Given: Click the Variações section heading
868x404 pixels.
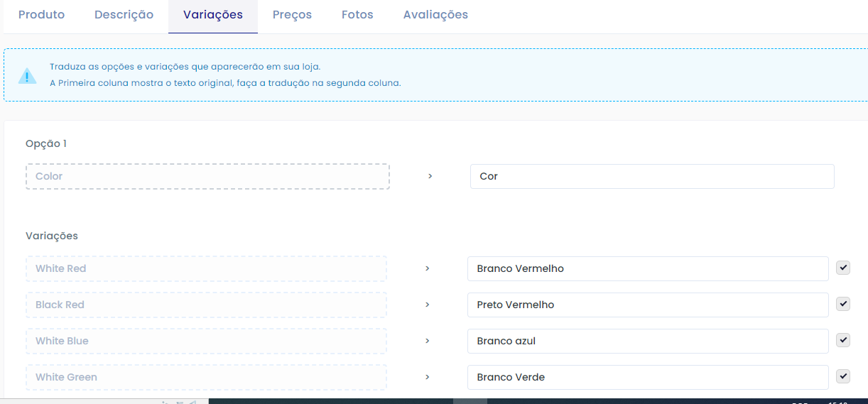Looking at the screenshot, I should [52, 236].
